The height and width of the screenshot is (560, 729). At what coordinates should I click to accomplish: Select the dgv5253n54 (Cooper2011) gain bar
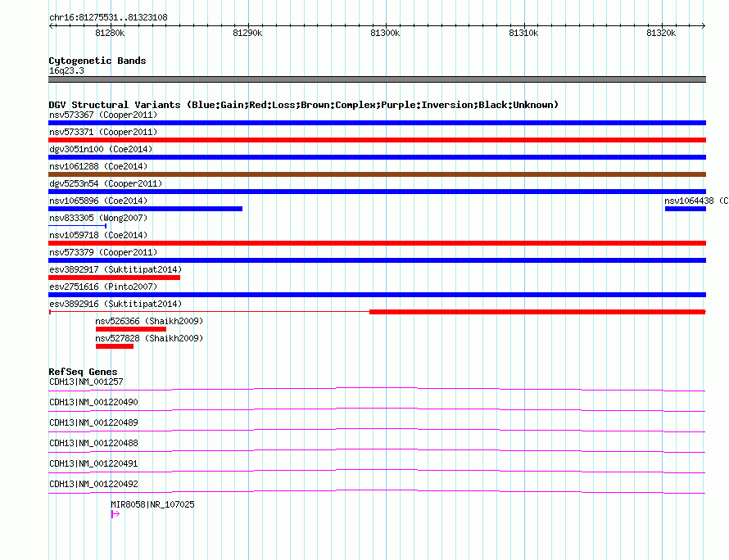[377, 192]
